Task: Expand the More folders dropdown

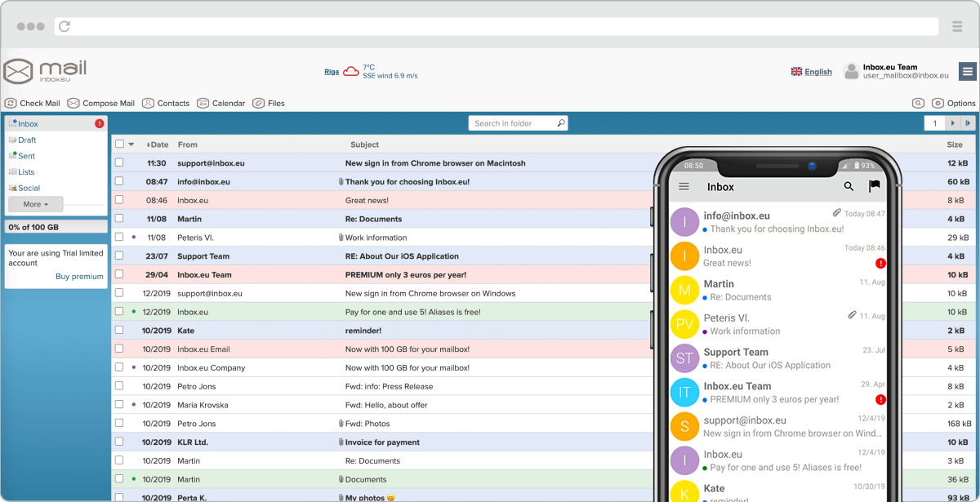Action: click(35, 204)
